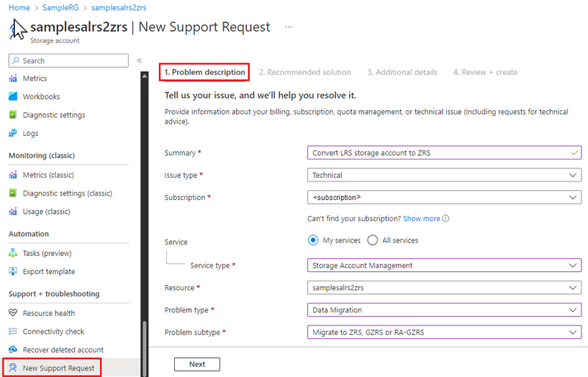Image resolution: width=588 pixels, height=377 pixels.
Task: Expand the Resource dropdown
Action: pos(445,288)
